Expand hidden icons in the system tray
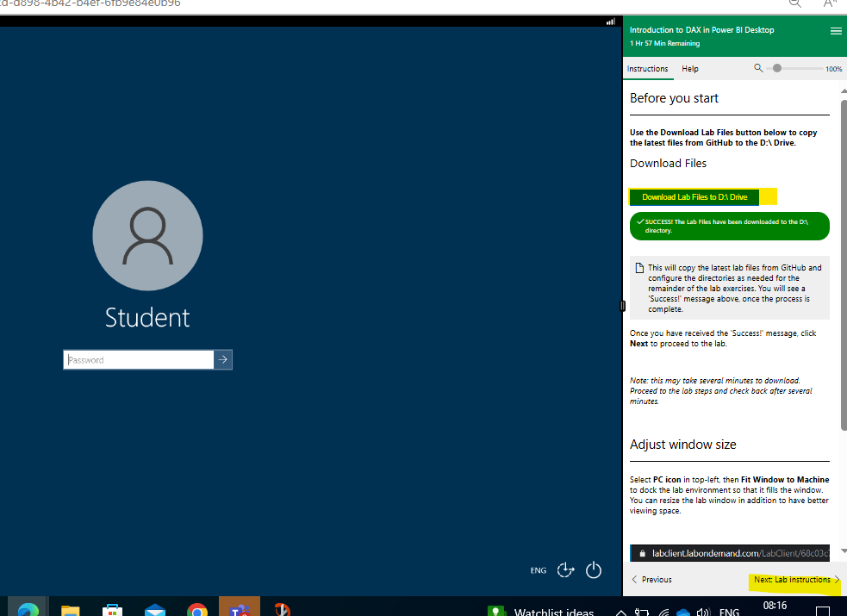Screen dimensions: 847x616 point(620,612)
